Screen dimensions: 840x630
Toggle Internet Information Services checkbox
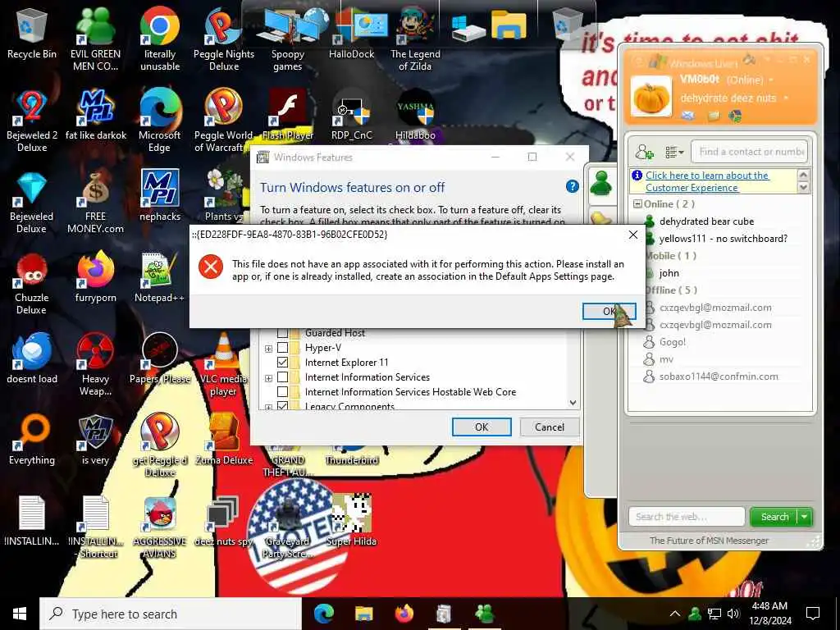(282, 377)
